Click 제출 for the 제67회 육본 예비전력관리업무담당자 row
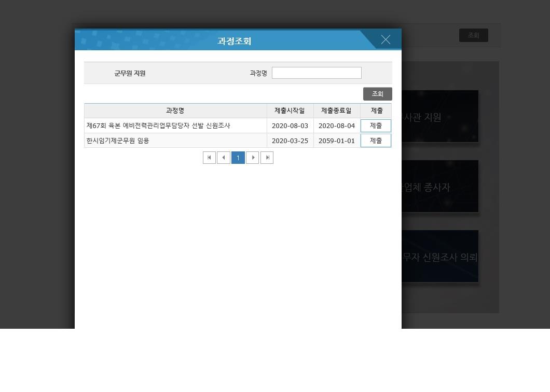The height and width of the screenshot is (392, 550). click(376, 125)
